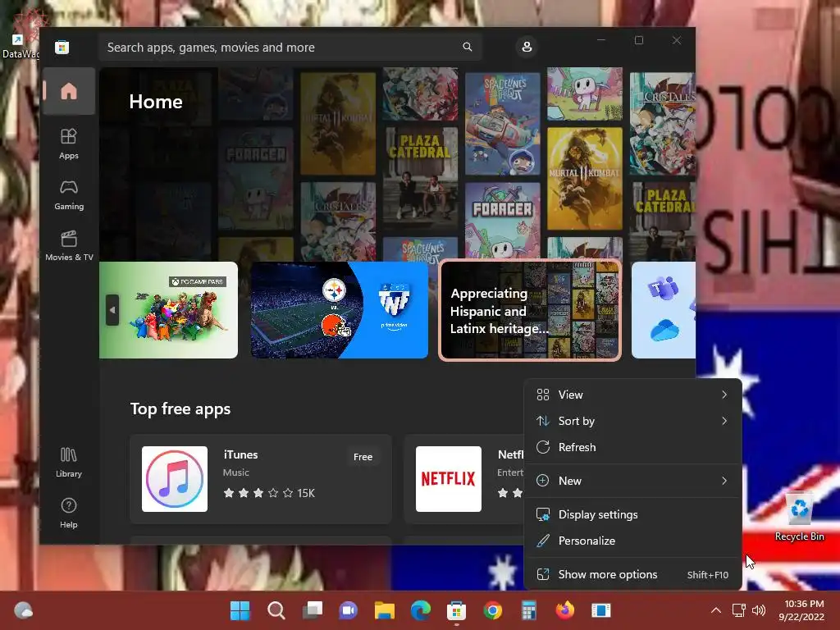The image size is (840, 630).
Task: Open the iTunes app icon
Action: click(175, 479)
